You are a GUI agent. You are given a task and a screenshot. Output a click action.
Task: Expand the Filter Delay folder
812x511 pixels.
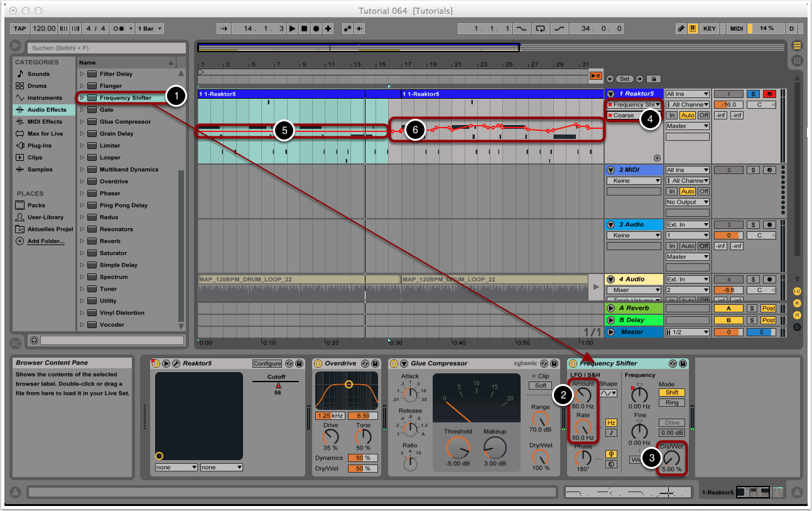tap(82, 74)
